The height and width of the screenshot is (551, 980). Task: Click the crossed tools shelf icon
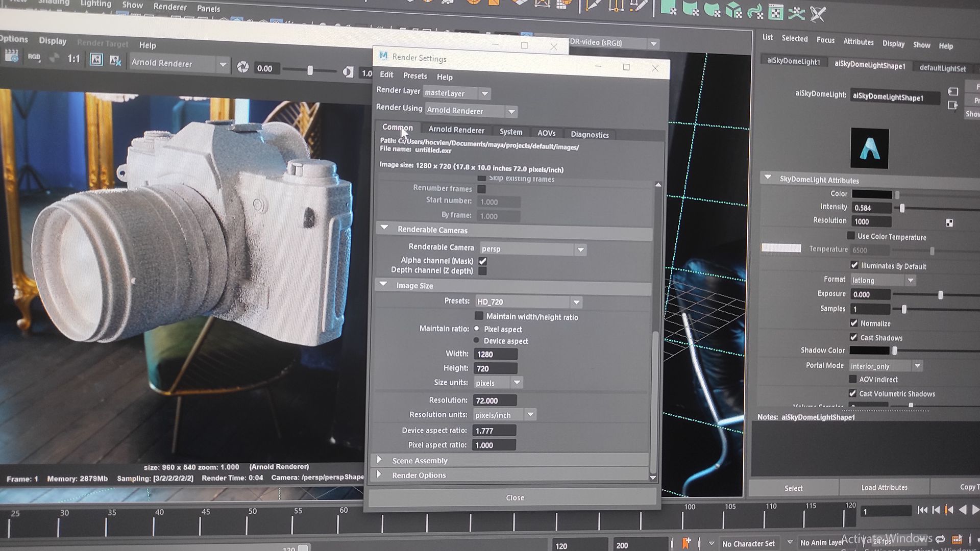pyautogui.click(x=818, y=14)
